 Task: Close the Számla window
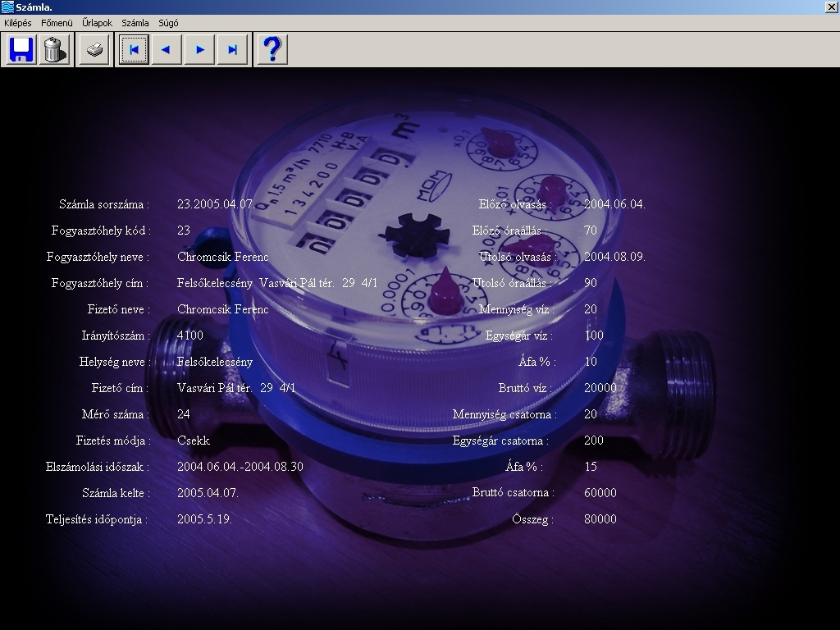(x=832, y=7)
